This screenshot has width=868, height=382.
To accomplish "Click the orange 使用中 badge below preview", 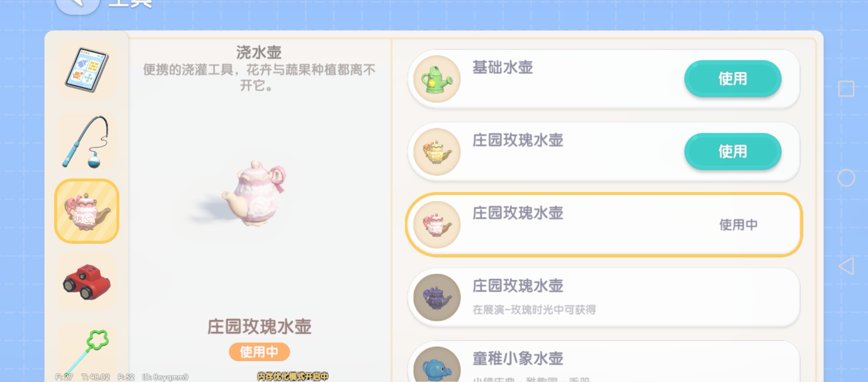I will (x=259, y=352).
